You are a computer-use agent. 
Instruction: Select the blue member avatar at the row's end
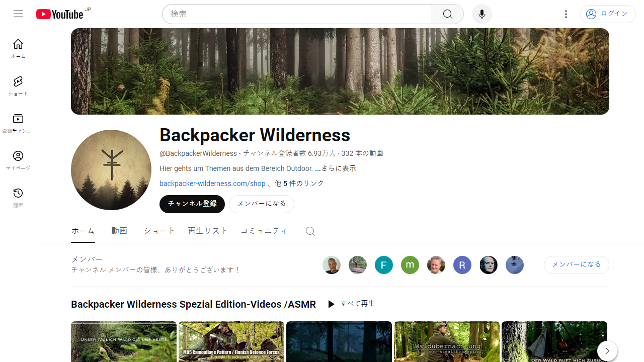515,265
